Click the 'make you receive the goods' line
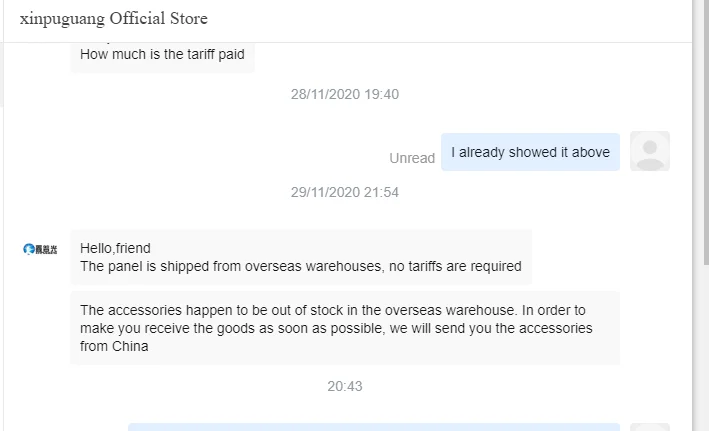The width and height of the screenshot is (709, 431). pos(336,328)
